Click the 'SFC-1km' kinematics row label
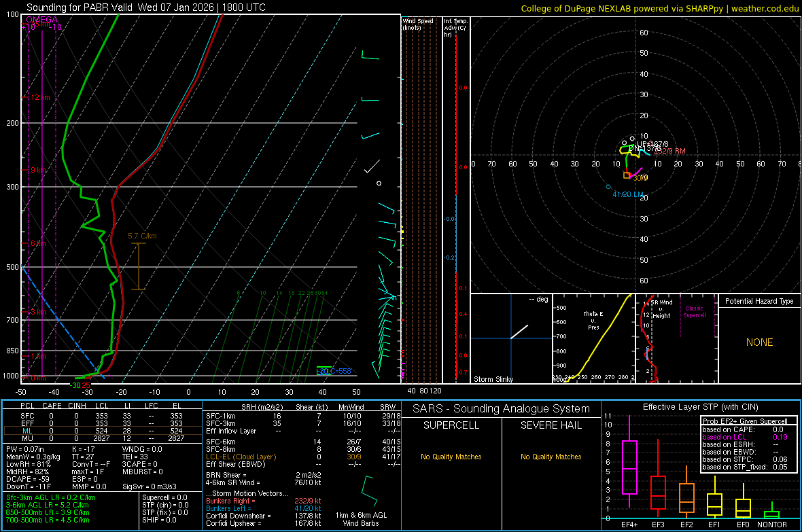Image resolution: width=802 pixels, height=532 pixels. click(221, 416)
